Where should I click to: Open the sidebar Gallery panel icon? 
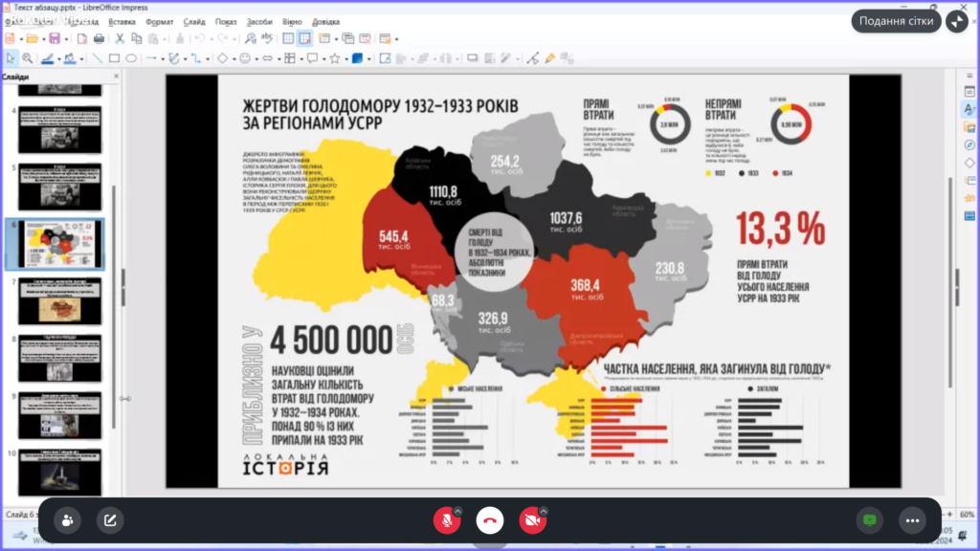969,127
